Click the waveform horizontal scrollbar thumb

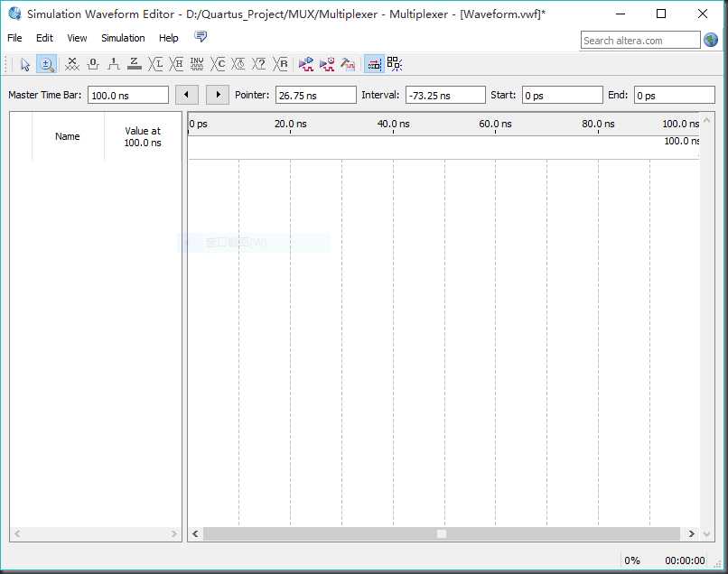(442, 533)
